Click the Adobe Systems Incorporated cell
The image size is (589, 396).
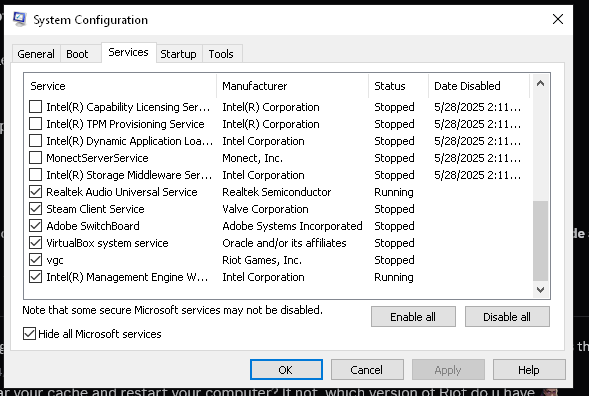(292, 226)
